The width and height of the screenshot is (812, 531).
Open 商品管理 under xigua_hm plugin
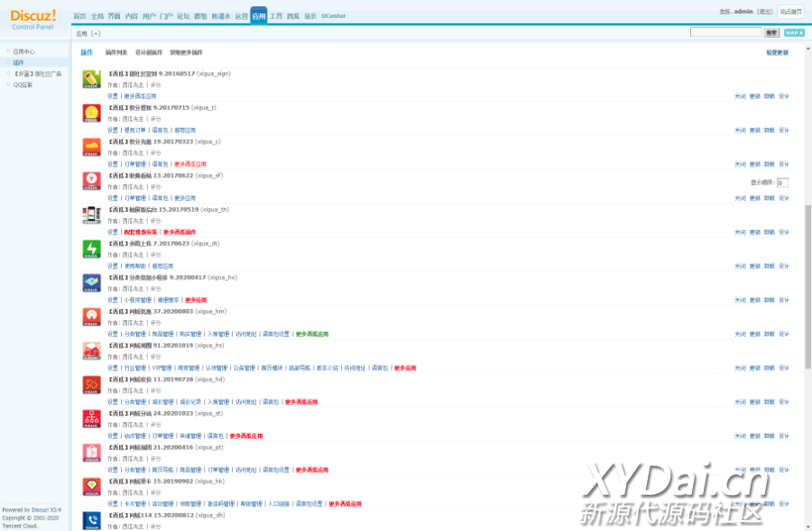162,334
